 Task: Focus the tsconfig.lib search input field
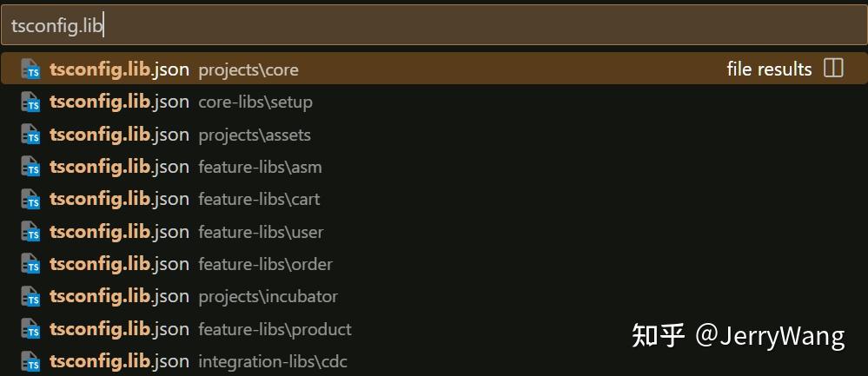[434, 26]
